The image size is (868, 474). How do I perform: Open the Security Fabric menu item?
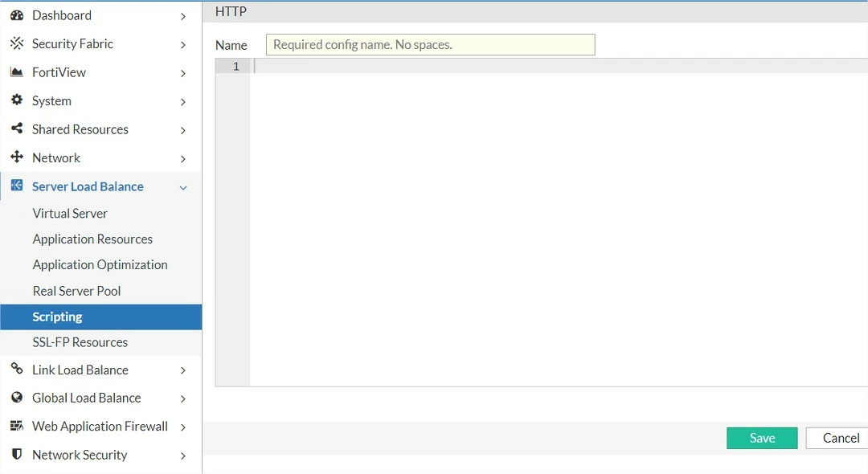click(x=72, y=43)
